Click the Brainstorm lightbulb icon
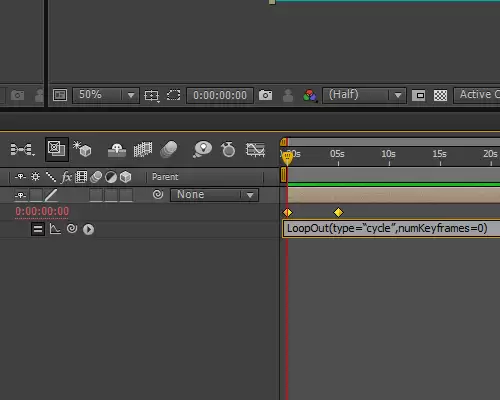 pos(202,149)
